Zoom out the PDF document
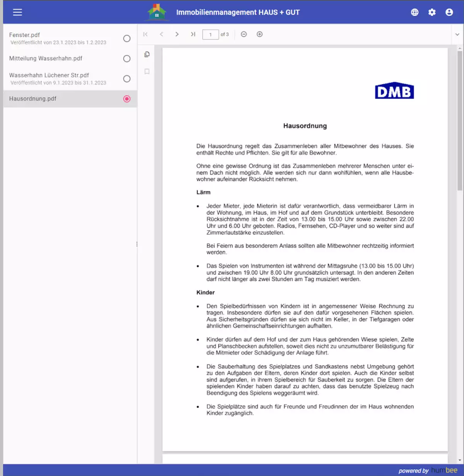Image resolution: width=464 pixels, height=476 pixels. [244, 34]
